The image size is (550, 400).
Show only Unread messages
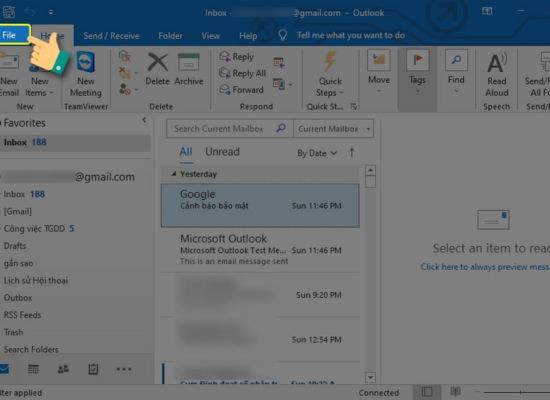coord(222,152)
